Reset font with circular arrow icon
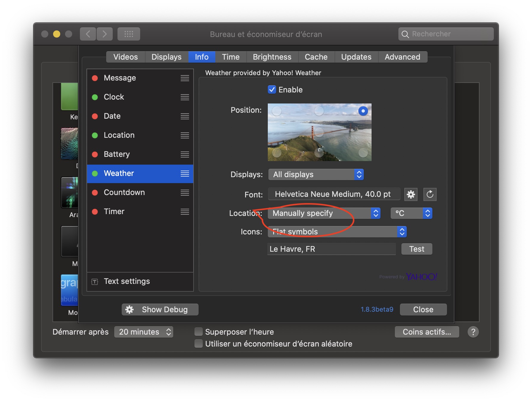This screenshot has height=402, width=532. pos(430,194)
